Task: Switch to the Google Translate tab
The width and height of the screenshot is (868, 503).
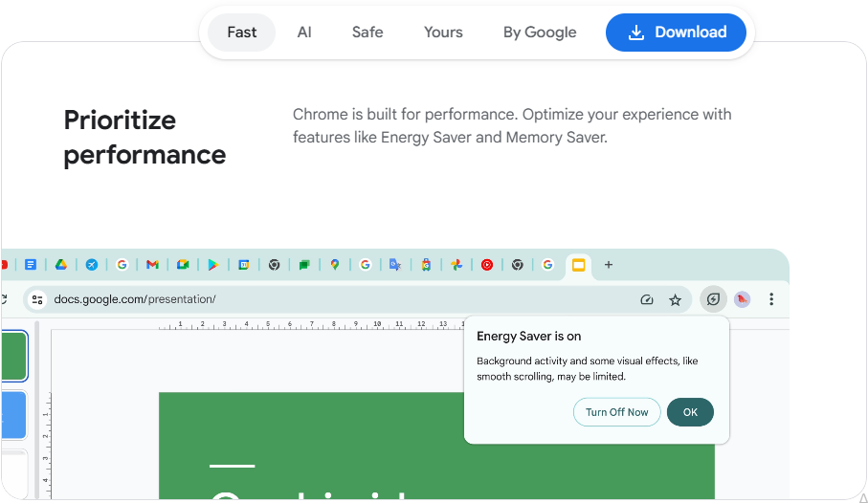Action: pyautogui.click(x=395, y=265)
